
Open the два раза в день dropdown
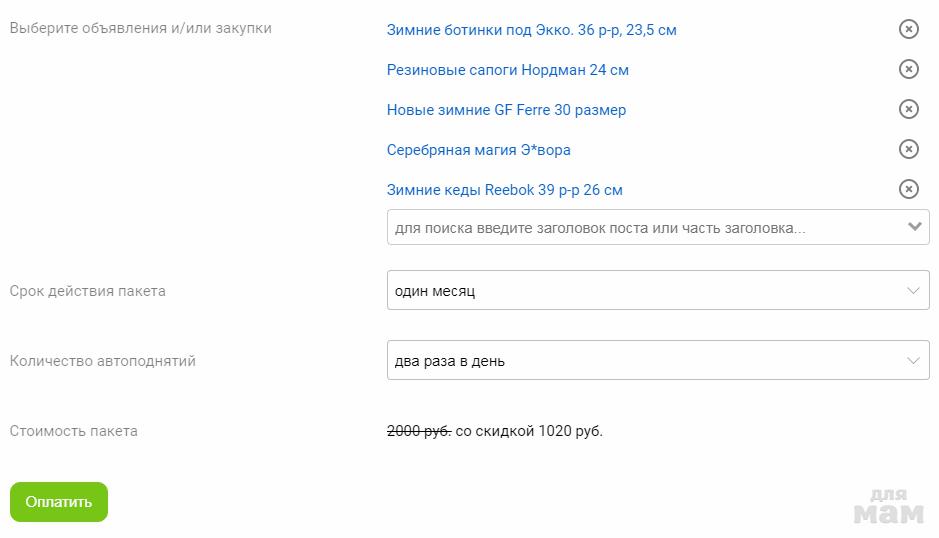pos(640,361)
